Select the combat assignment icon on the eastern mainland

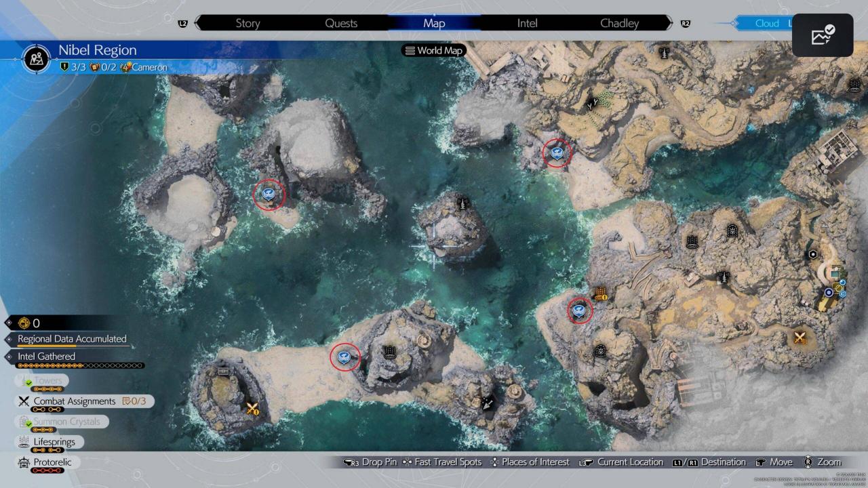(x=800, y=338)
